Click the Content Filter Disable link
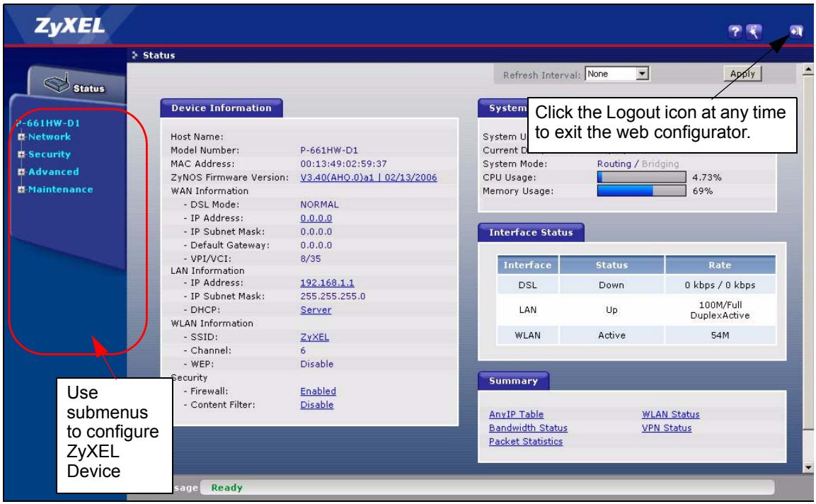This screenshot has width=816, height=504. click(316, 405)
